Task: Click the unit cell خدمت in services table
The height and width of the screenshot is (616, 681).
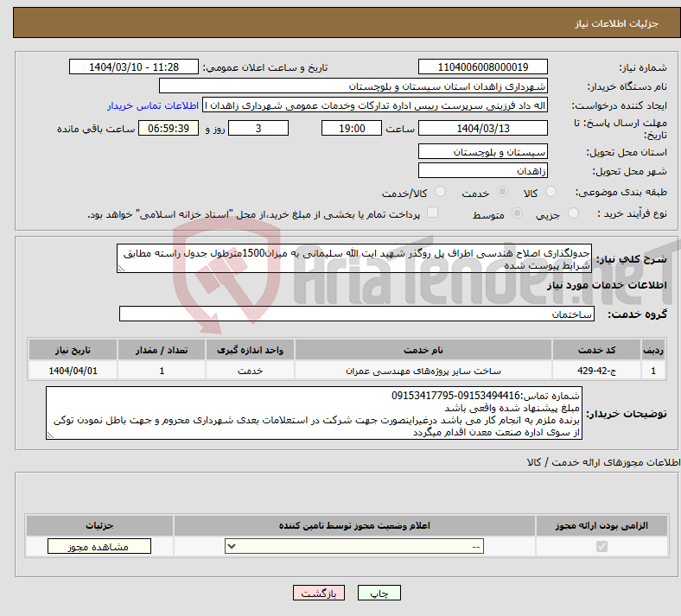Action: coord(250,371)
